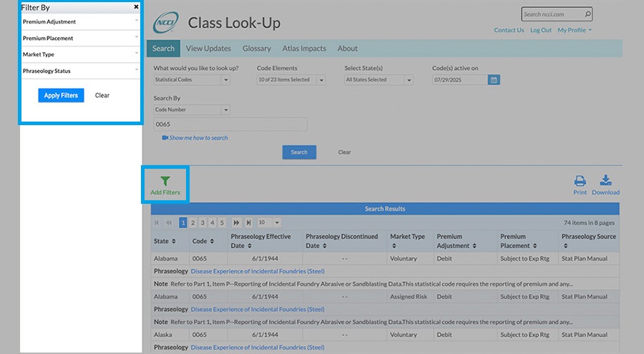Go to the previous pages icon
Screen dimensions: 644x354
[x=169, y=222]
